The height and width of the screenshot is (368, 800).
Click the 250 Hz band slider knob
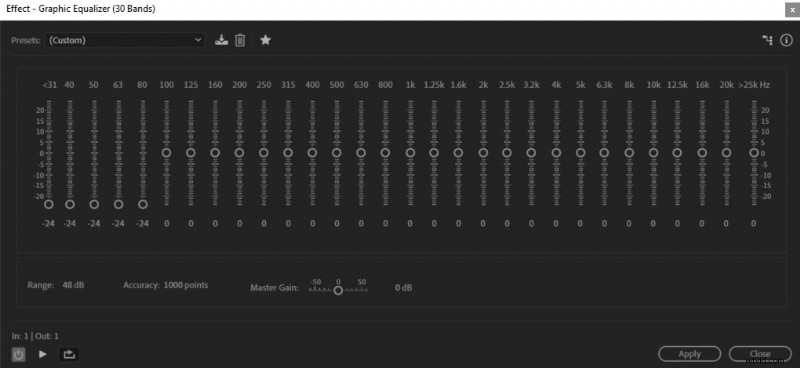(264, 152)
